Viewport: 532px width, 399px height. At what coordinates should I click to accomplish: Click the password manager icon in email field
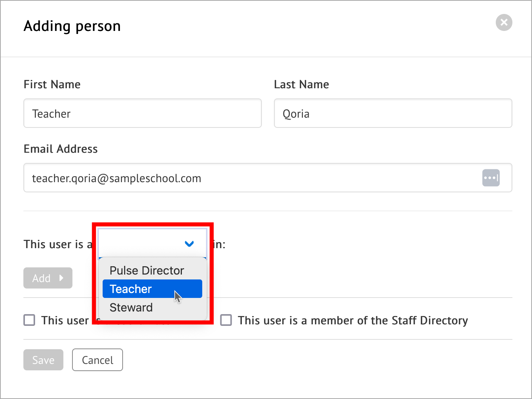point(491,178)
